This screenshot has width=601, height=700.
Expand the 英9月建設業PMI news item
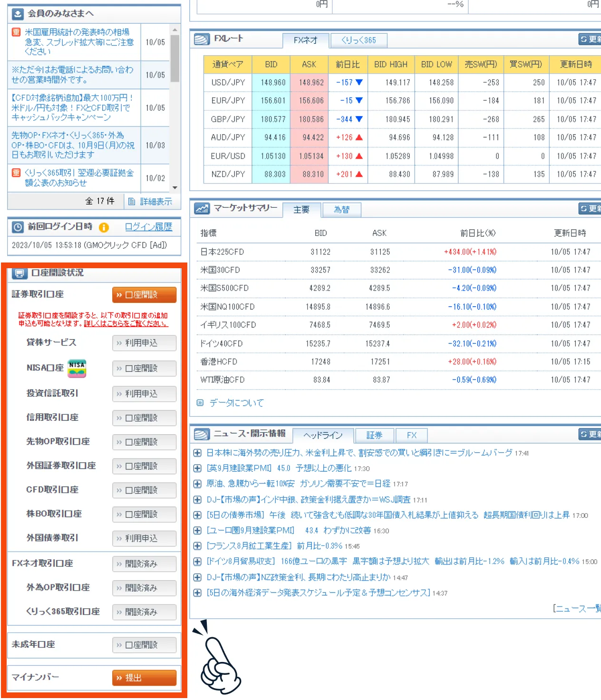click(197, 468)
